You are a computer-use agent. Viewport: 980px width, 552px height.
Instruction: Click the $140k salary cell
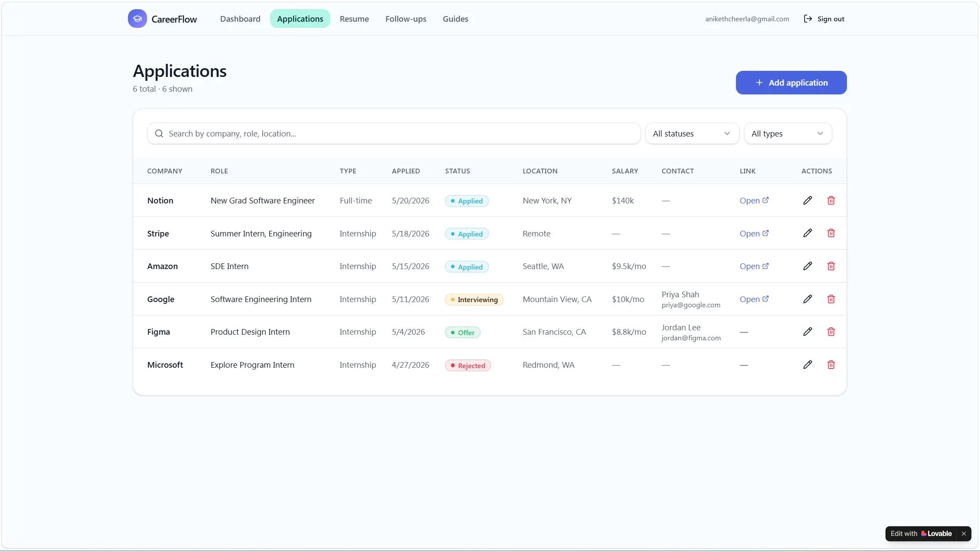(622, 200)
